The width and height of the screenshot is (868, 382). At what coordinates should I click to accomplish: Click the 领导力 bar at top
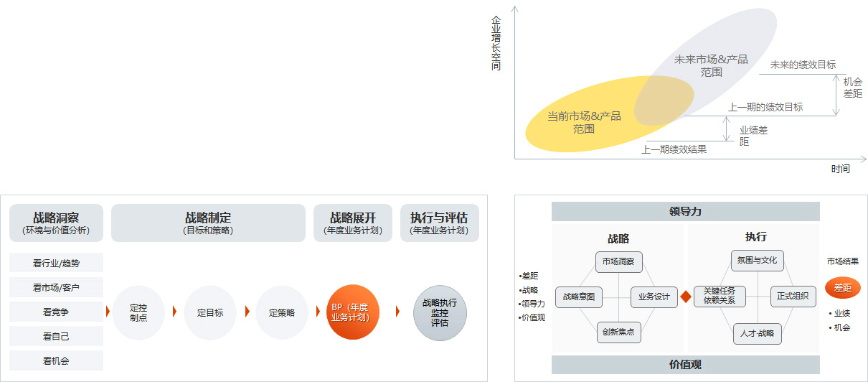tap(685, 211)
